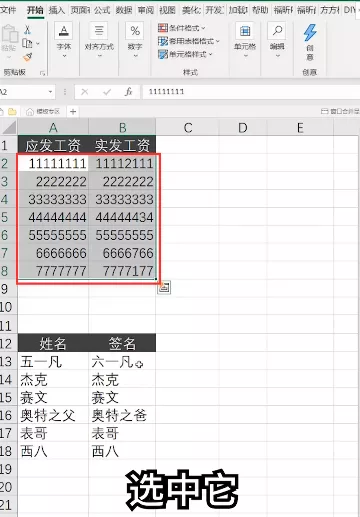Click the Quick Analysis icon below selection
Screen dimensions: 360x517
pyautogui.click(x=164, y=288)
